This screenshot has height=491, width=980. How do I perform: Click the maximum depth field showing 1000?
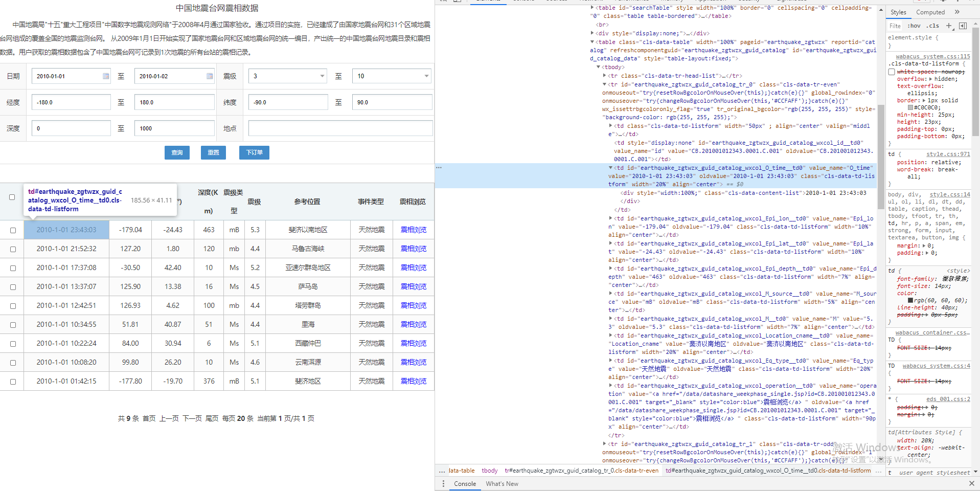click(x=174, y=128)
